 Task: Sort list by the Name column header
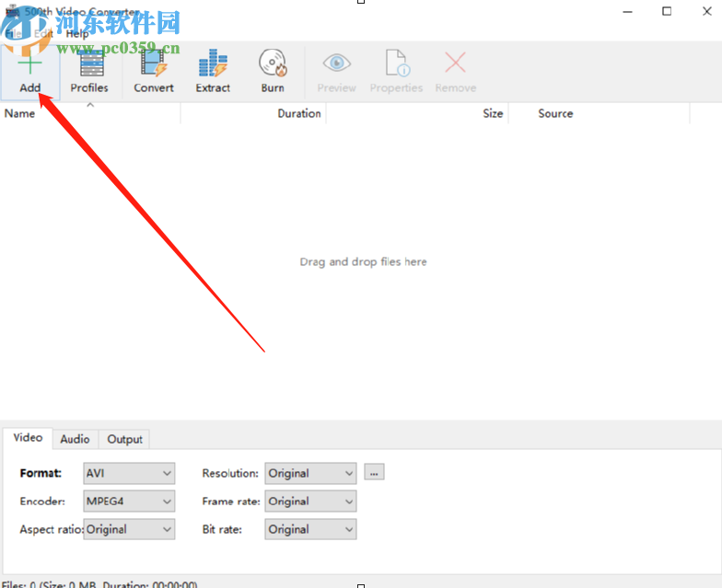coord(90,113)
